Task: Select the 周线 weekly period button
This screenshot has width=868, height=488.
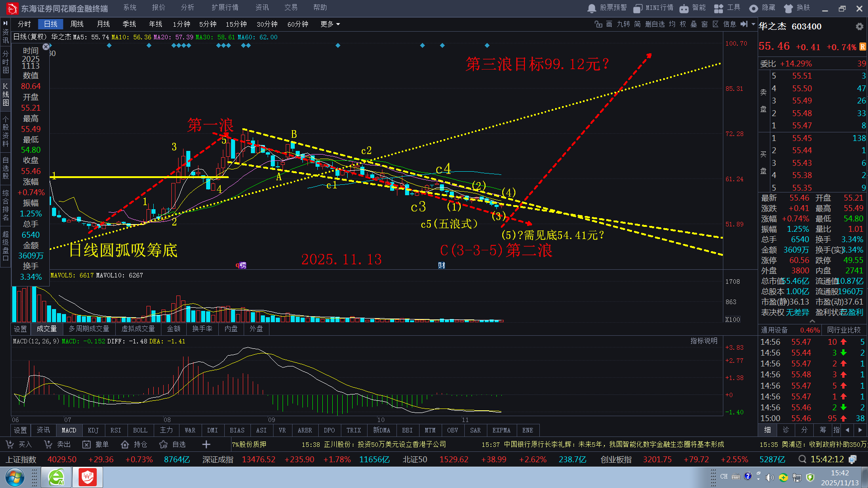Action: (77, 24)
